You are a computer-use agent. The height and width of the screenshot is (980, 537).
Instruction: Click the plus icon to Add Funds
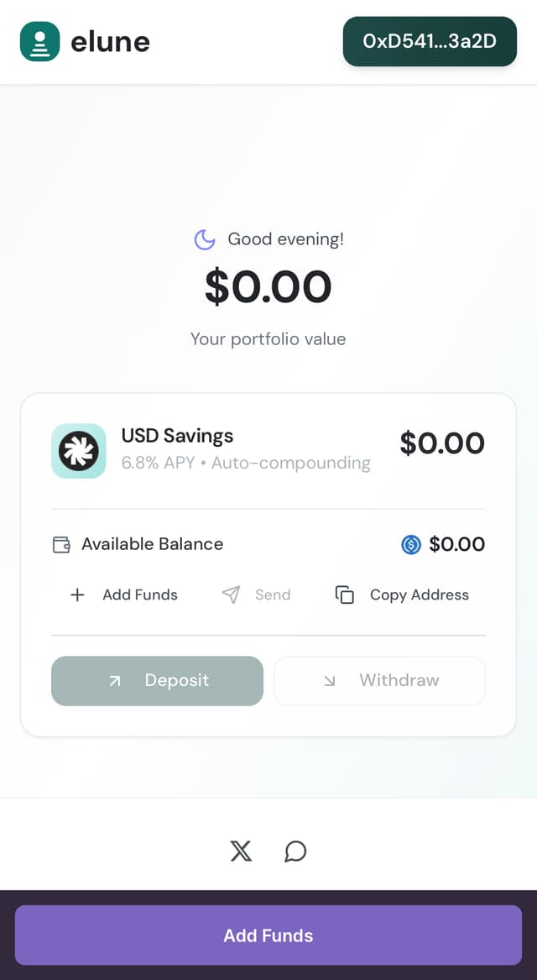tap(77, 595)
